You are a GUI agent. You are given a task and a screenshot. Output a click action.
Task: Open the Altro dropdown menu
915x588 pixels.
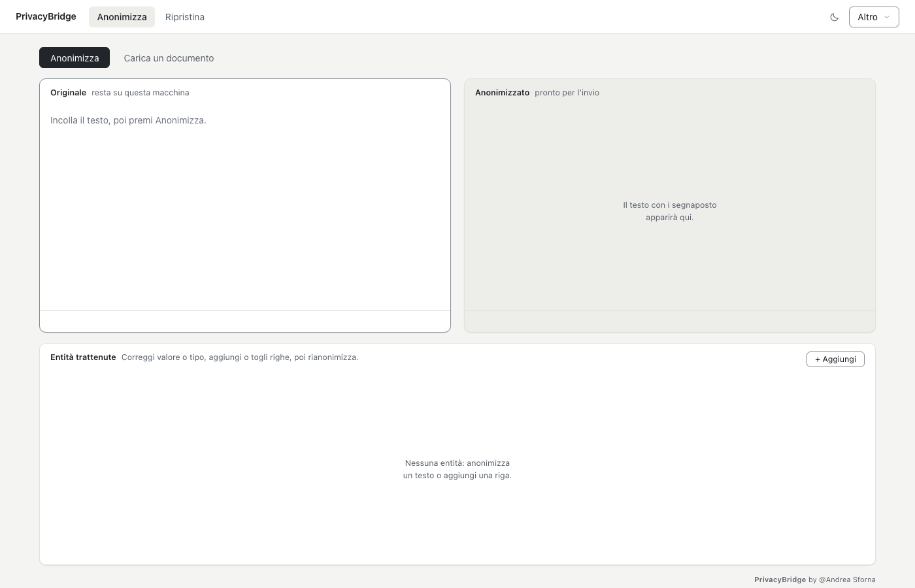874,17
